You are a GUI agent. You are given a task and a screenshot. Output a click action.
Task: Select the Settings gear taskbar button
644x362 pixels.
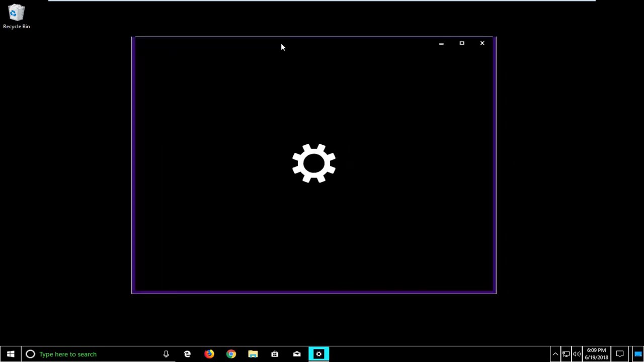coord(318,354)
